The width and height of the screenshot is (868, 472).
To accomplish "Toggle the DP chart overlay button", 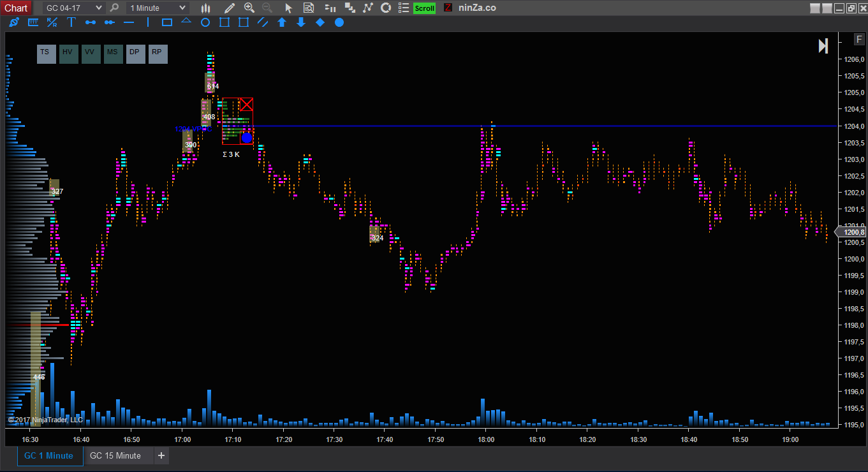I will [x=135, y=54].
